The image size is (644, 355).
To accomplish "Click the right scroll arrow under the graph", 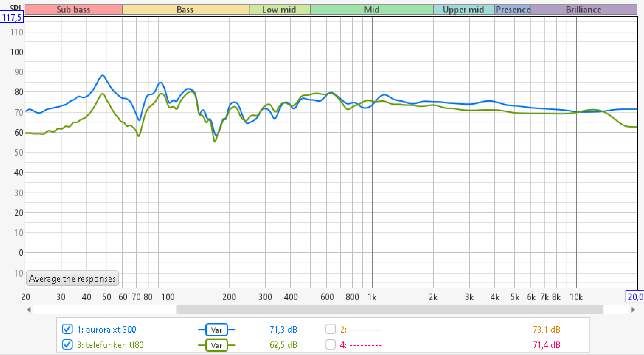I will [x=633, y=310].
